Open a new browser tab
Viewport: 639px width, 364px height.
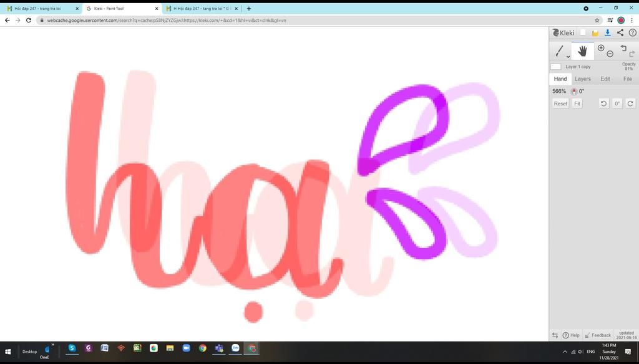[249, 8]
